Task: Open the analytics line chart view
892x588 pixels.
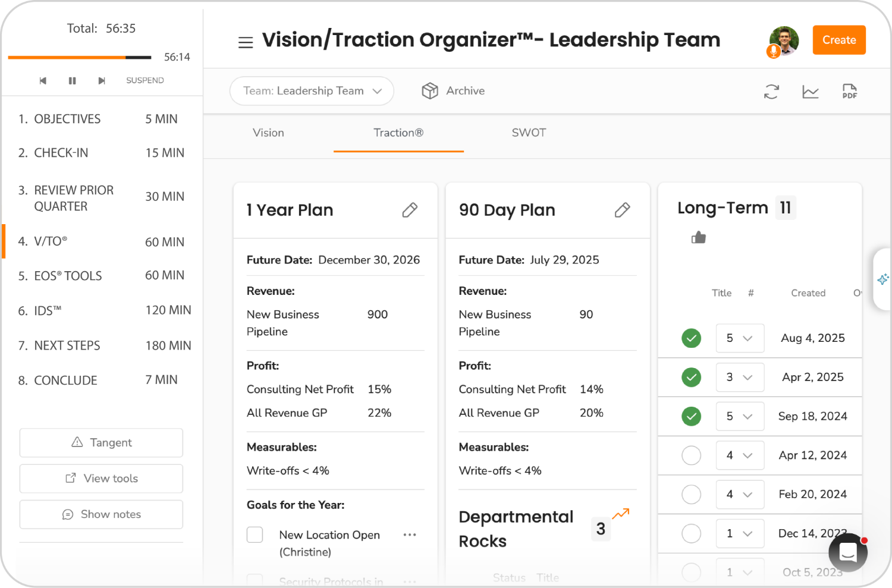Action: pyautogui.click(x=811, y=91)
